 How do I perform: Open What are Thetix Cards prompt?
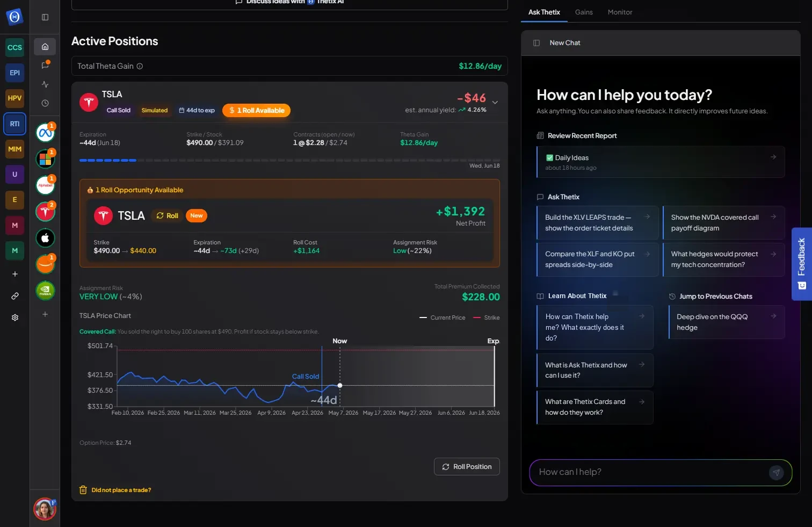pos(595,407)
